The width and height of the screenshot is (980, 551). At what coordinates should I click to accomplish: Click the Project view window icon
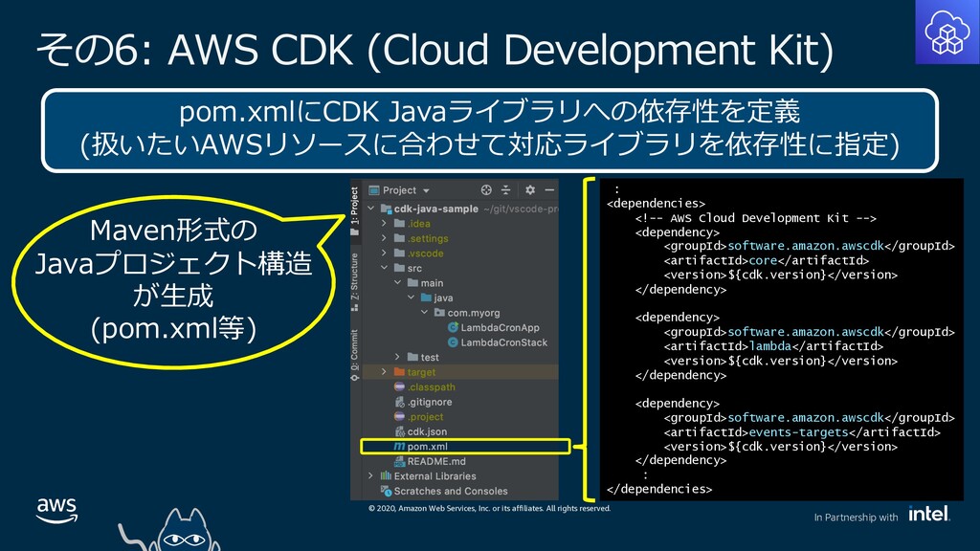click(x=374, y=190)
